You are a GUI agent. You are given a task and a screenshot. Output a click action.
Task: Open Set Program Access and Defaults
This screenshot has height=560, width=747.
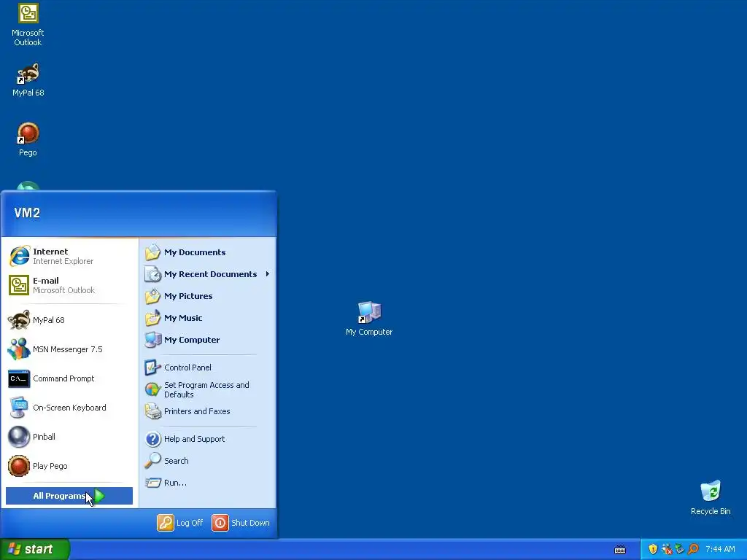[x=207, y=389]
